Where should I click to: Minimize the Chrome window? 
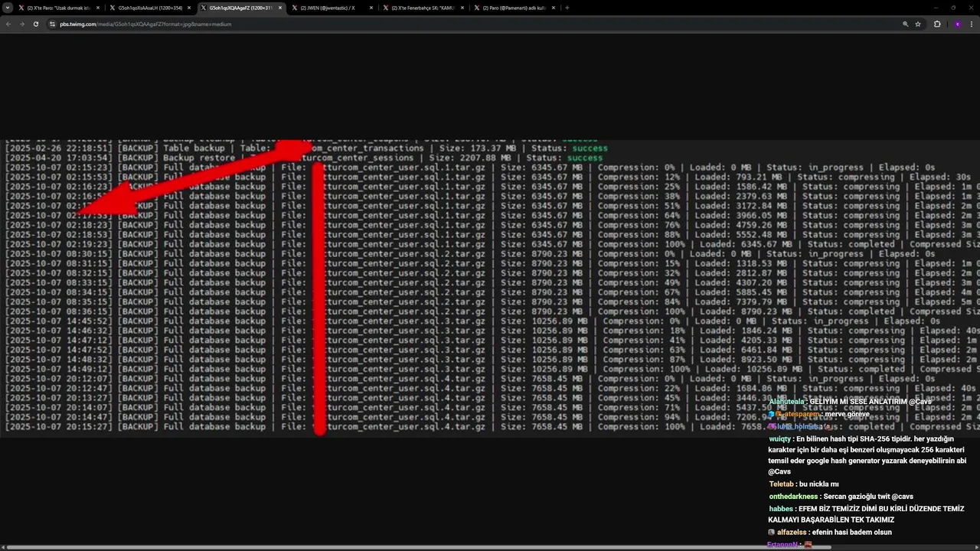(936, 8)
